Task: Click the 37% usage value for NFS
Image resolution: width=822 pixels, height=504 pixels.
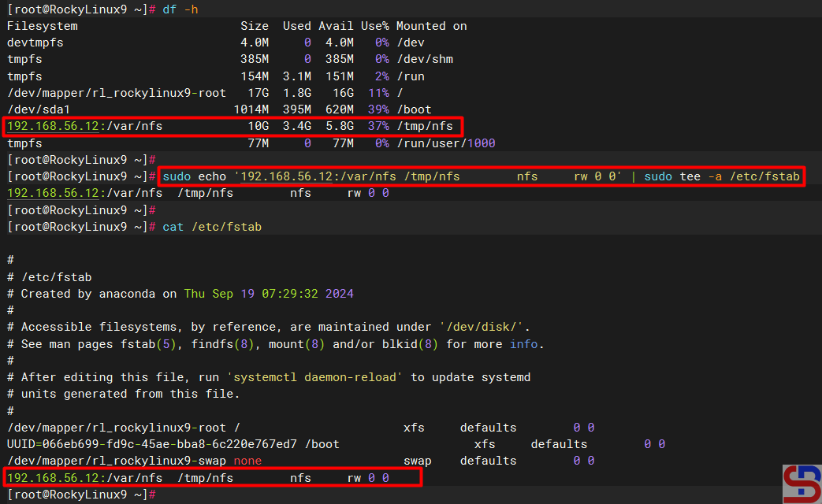Action: click(378, 126)
